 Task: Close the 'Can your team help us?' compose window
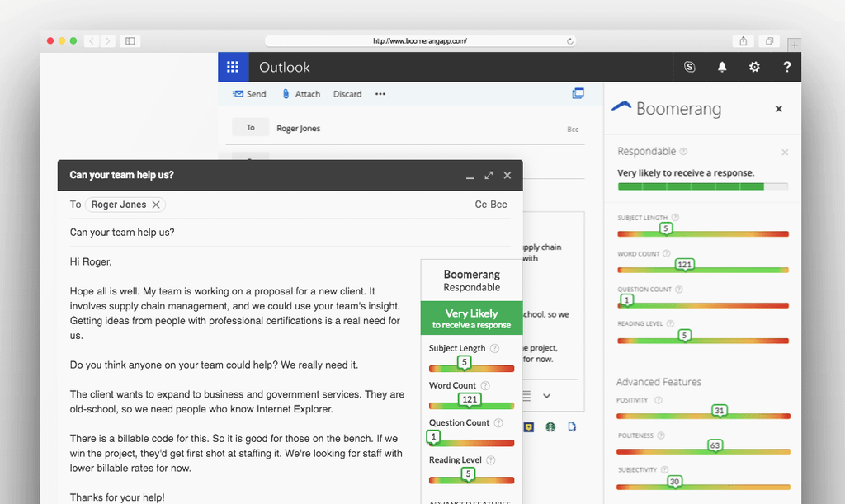(507, 175)
